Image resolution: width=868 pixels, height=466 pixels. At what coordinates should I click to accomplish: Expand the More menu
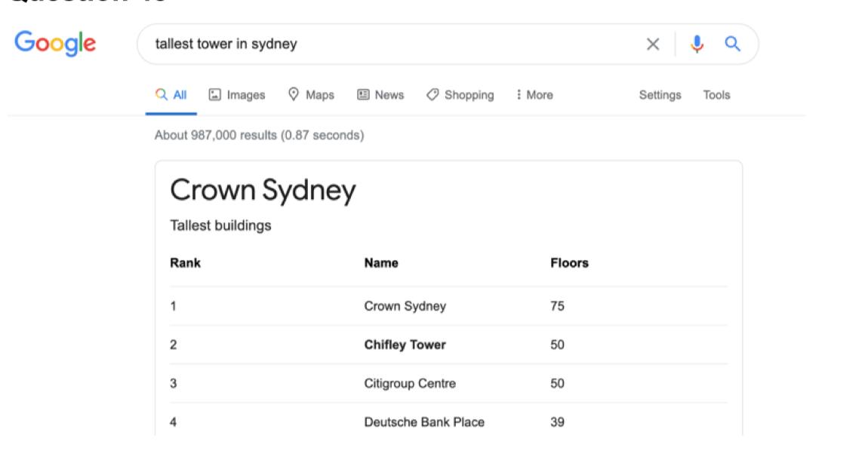[534, 95]
